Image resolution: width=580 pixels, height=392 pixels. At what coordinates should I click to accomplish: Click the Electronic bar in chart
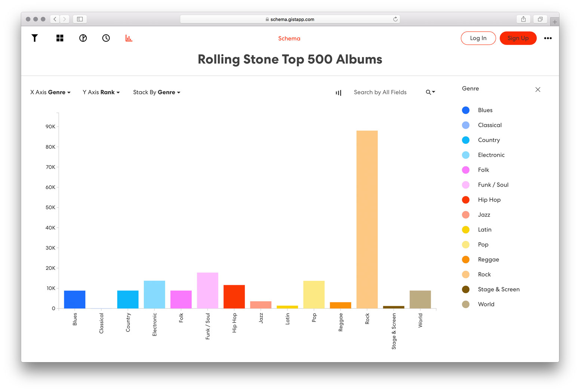point(154,295)
